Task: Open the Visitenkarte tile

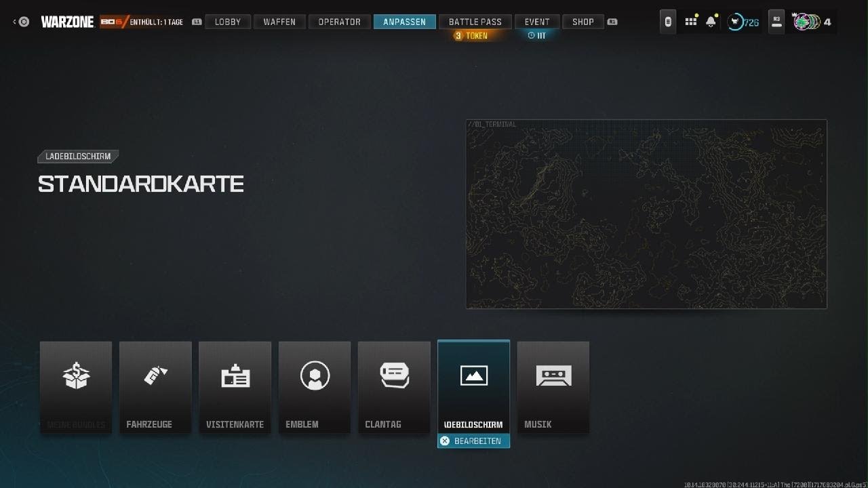Action: coord(235,388)
